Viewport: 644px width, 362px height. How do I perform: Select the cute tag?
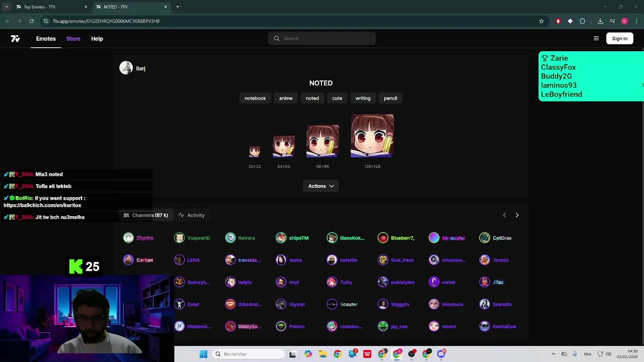click(337, 98)
